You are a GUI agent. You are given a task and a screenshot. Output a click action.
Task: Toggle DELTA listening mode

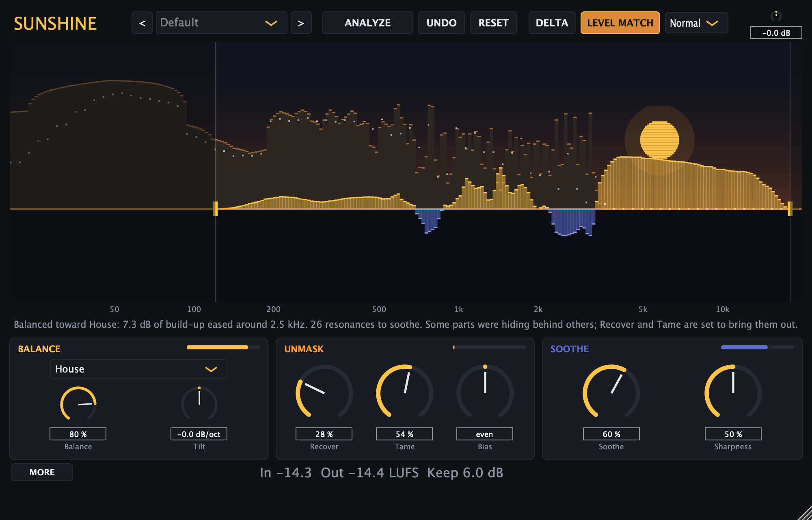[x=552, y=23]
